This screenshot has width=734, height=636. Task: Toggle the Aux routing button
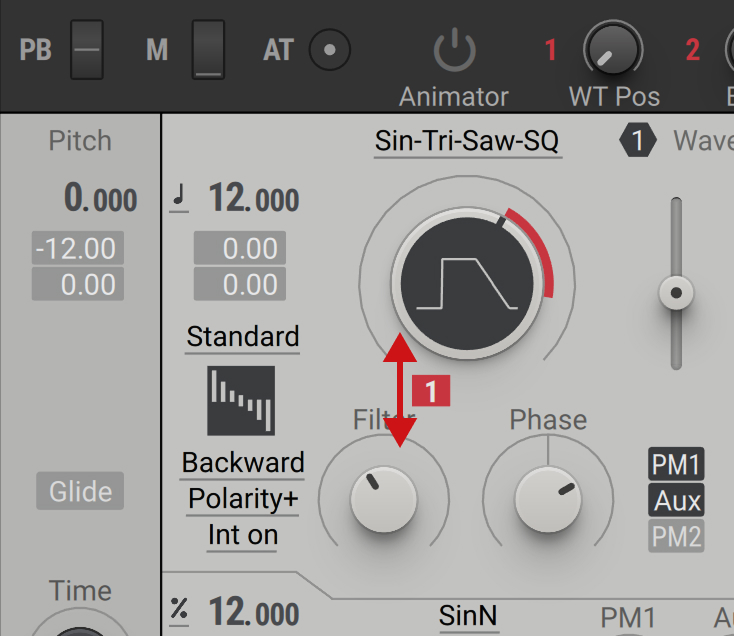[x=676, y=501]
